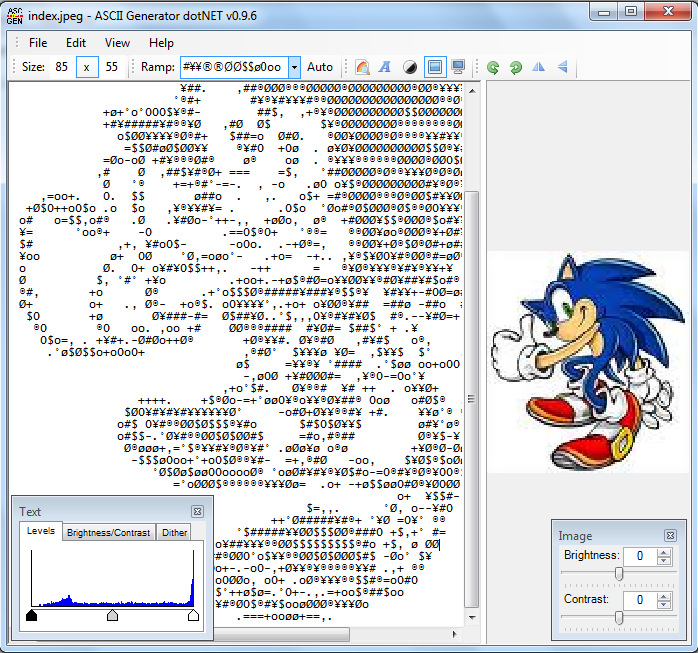
Task: Click the Brightness value field
Action: (640, 556)
